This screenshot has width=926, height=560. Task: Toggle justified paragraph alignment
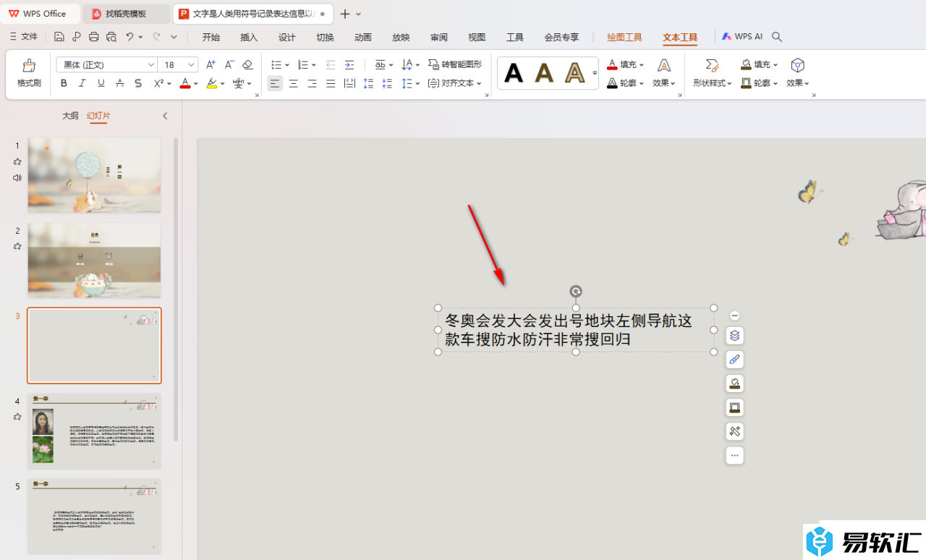click(331, 84)
